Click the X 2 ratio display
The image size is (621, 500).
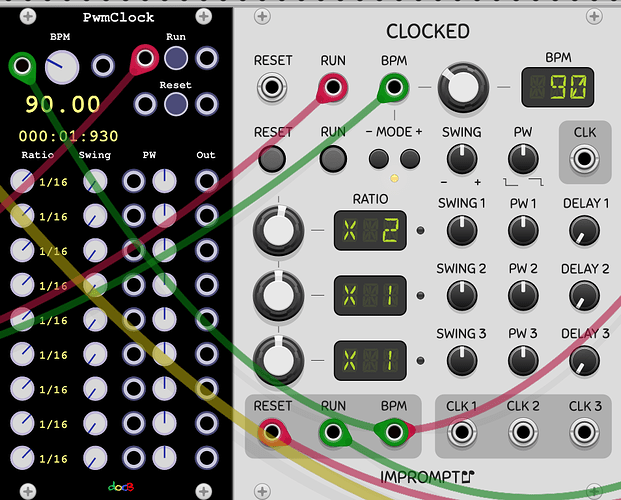coord(370,231)
